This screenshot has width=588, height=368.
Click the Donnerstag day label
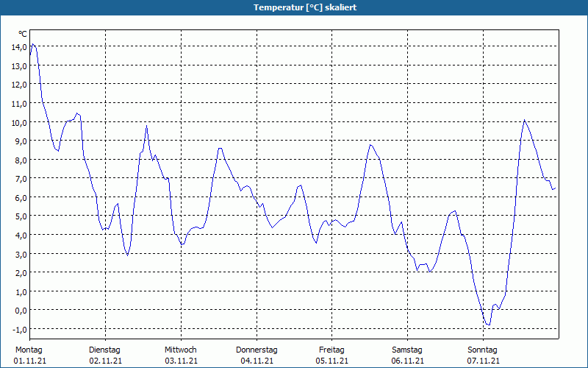click(x=257, y=350)
